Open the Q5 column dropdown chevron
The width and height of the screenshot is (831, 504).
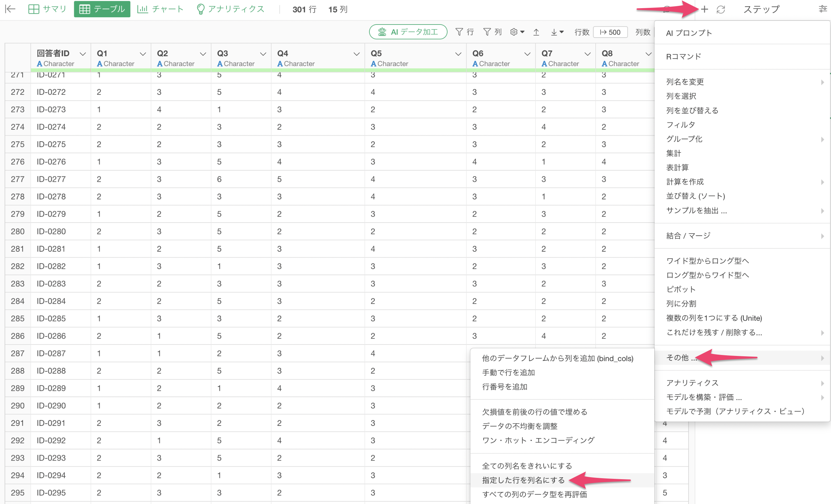click(x=458, y=54)
